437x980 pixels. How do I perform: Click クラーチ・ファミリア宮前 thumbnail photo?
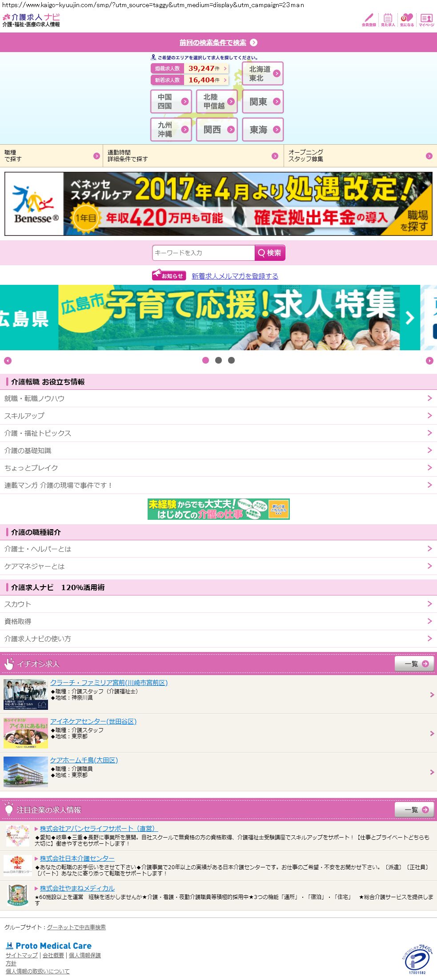[x=25, y=694]
